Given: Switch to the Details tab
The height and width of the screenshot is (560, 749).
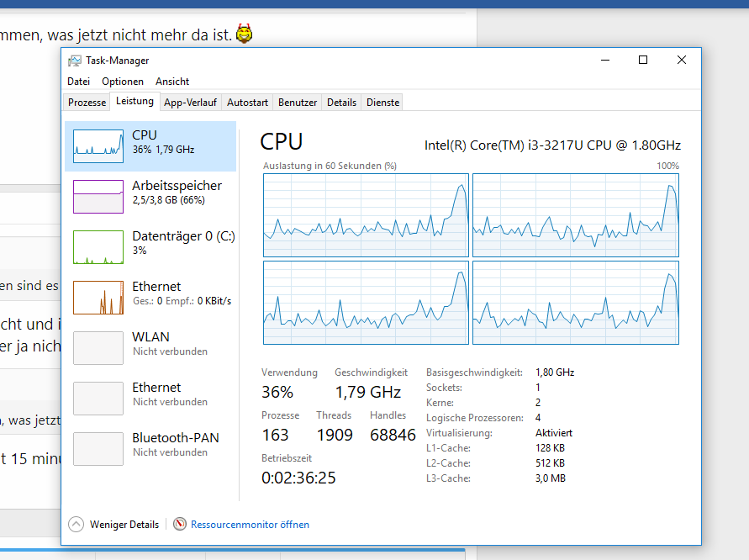Looking at the screenshot, I should pos(341,103).
